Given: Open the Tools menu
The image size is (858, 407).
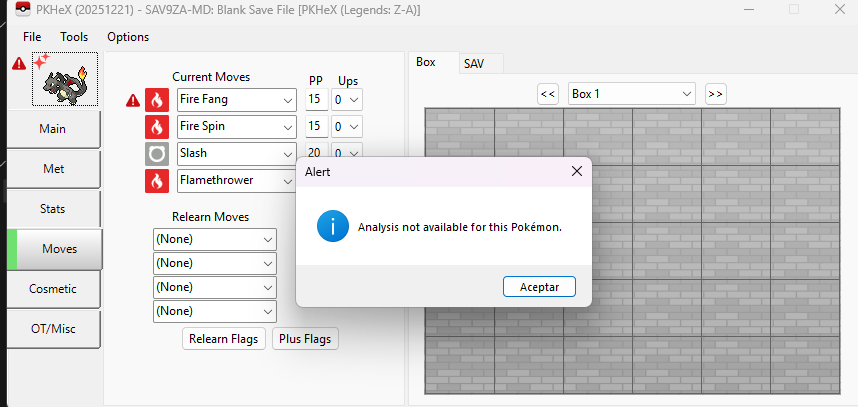Looking at the screenshot, I should [74, 37].
